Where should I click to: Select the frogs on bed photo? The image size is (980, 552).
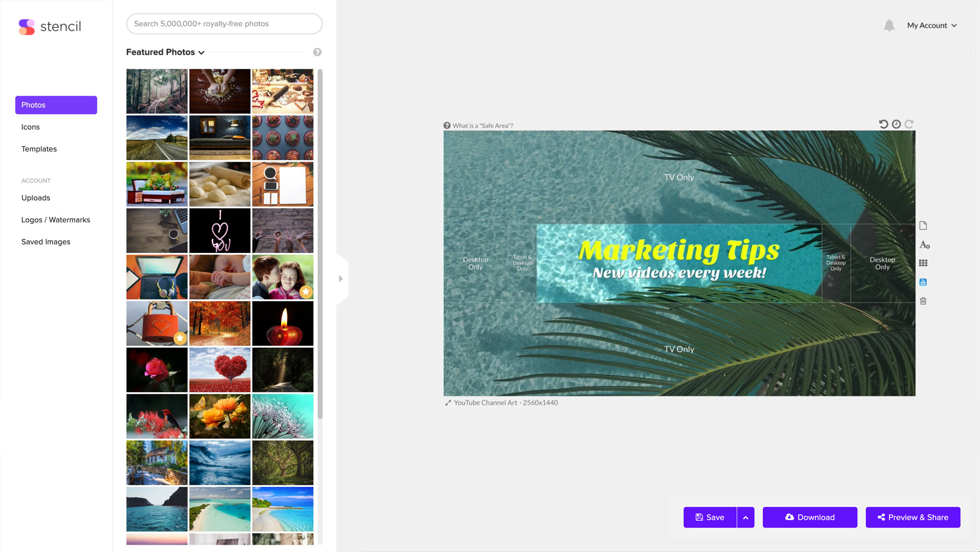(157, 184)
